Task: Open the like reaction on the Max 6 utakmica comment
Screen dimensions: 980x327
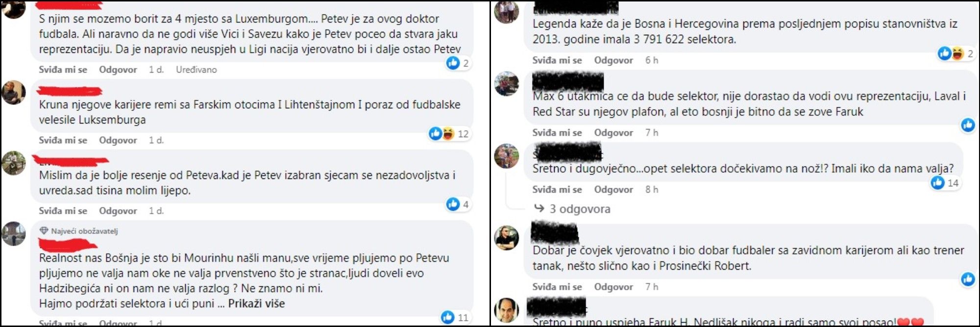Action: pyautogui.click(x=968, y=125)
